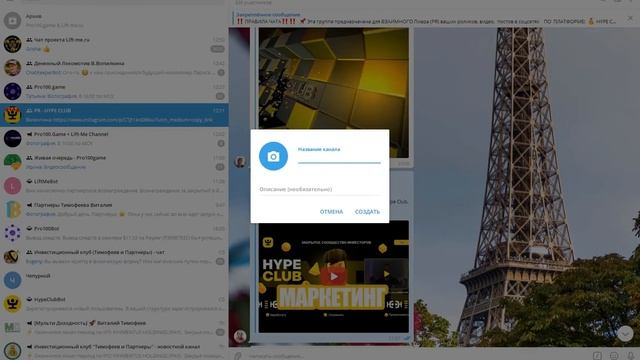Open the Archive folder in chat list
Screen dimensions: 640x360
[x=114, y=20]
